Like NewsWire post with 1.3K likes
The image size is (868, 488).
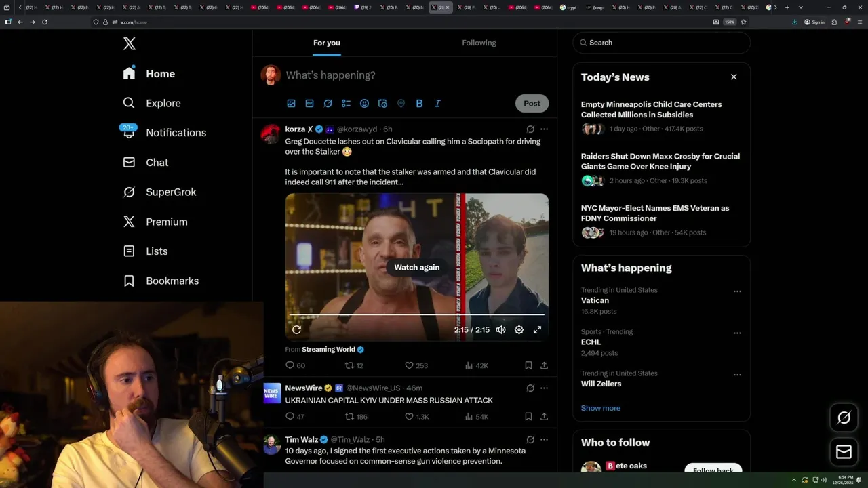416,417
